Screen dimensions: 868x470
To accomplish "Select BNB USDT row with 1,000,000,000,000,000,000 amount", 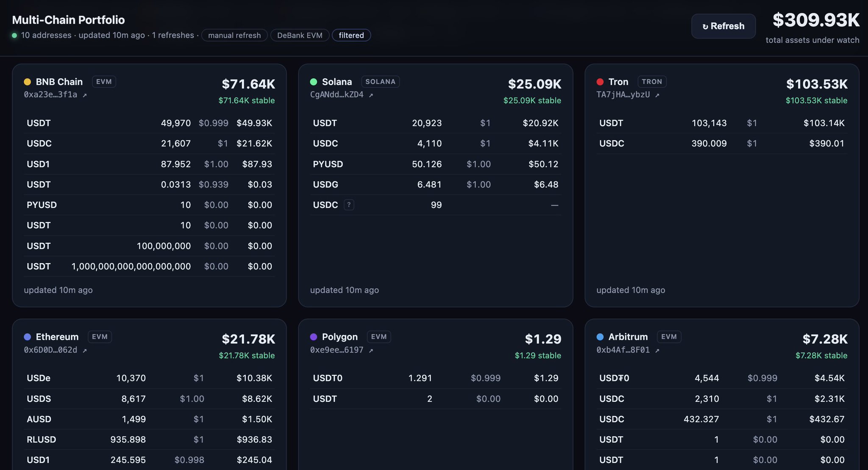I will click(x=149, y=267).
